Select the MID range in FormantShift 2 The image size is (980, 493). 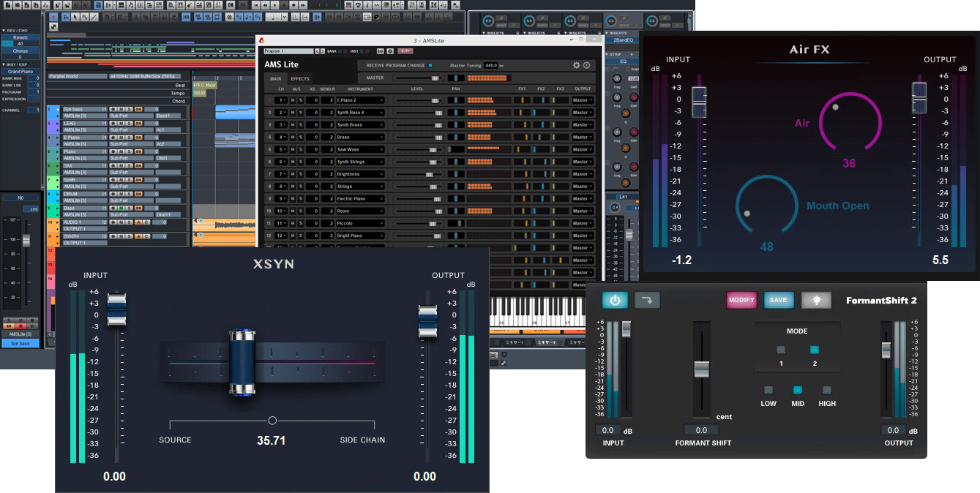(x=798, y=390)
